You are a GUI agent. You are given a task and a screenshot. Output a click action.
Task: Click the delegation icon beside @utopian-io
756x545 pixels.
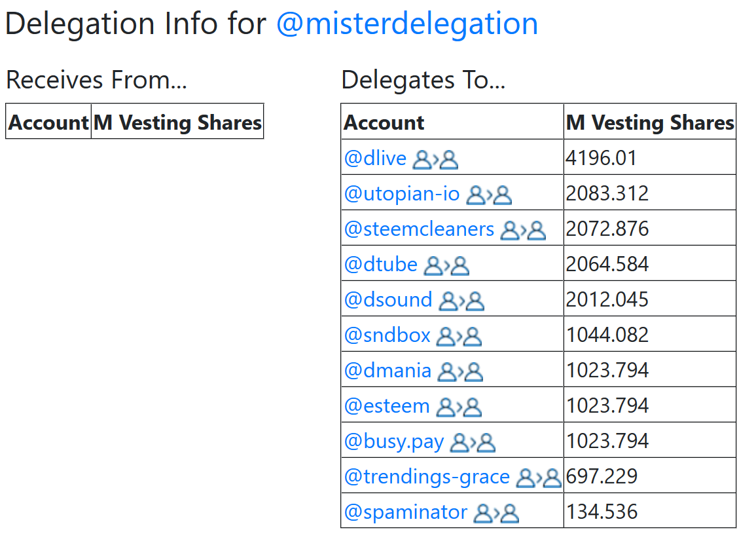coord(489,195)
